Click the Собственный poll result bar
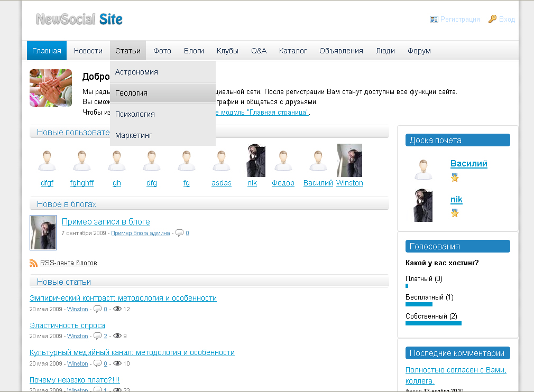The image size is (534, 392). pos(434,323)
